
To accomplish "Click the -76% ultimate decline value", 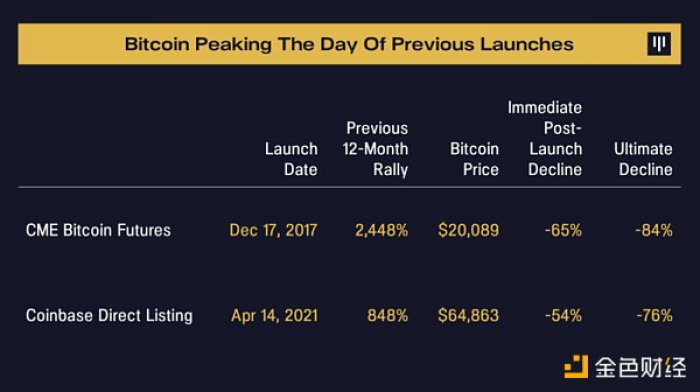I will tap(654, 316).
